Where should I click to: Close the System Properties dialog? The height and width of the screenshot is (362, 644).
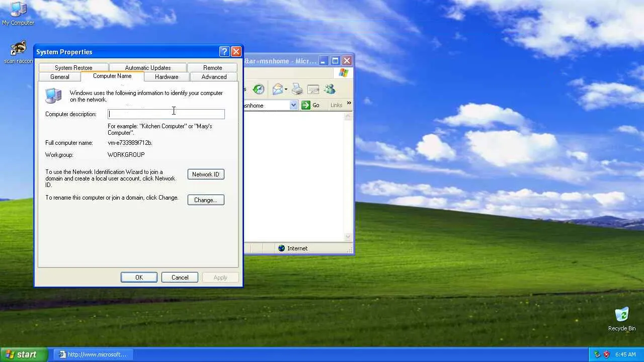point(236,51)
